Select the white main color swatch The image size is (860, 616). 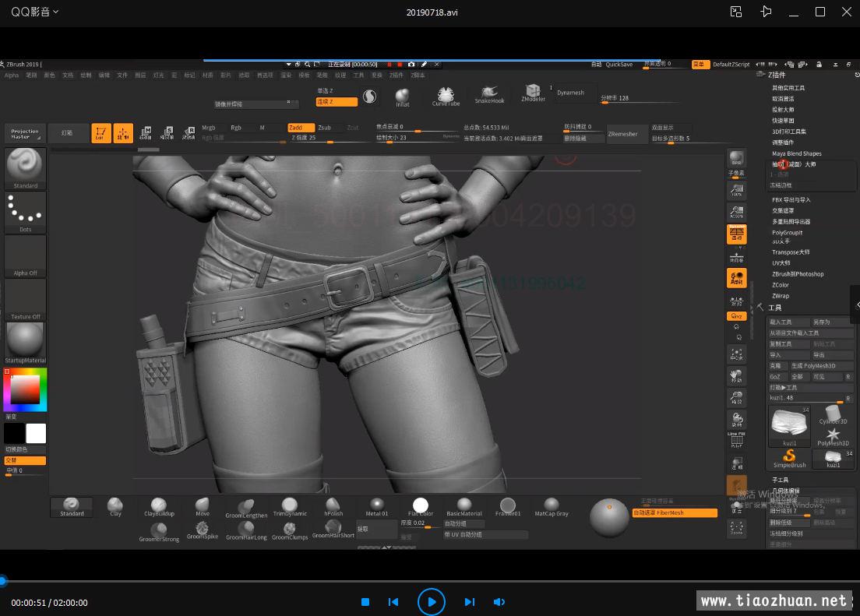[x=36, y=433]
